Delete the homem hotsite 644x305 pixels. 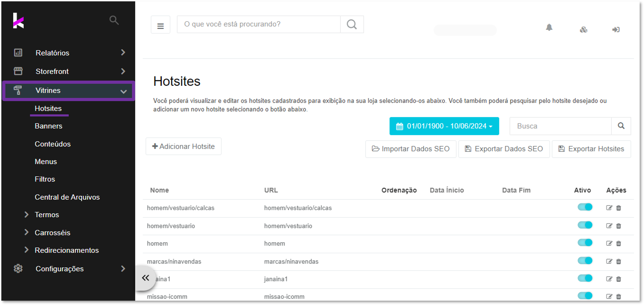[618, 243]
